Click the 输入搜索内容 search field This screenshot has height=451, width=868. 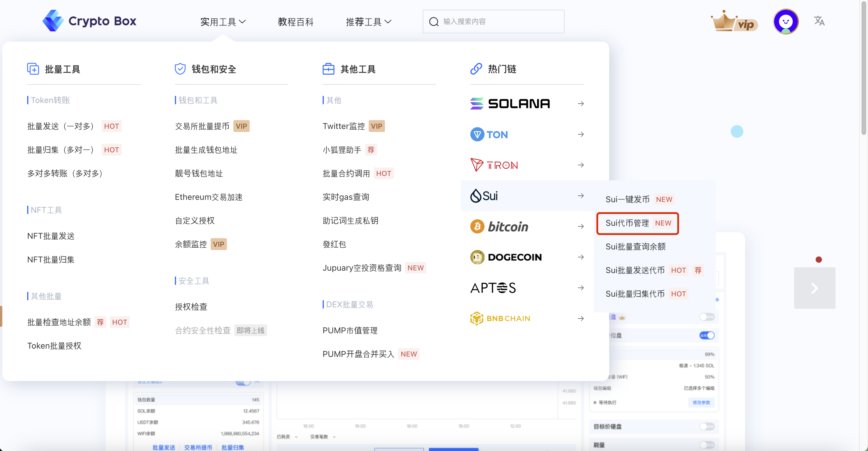493,22
